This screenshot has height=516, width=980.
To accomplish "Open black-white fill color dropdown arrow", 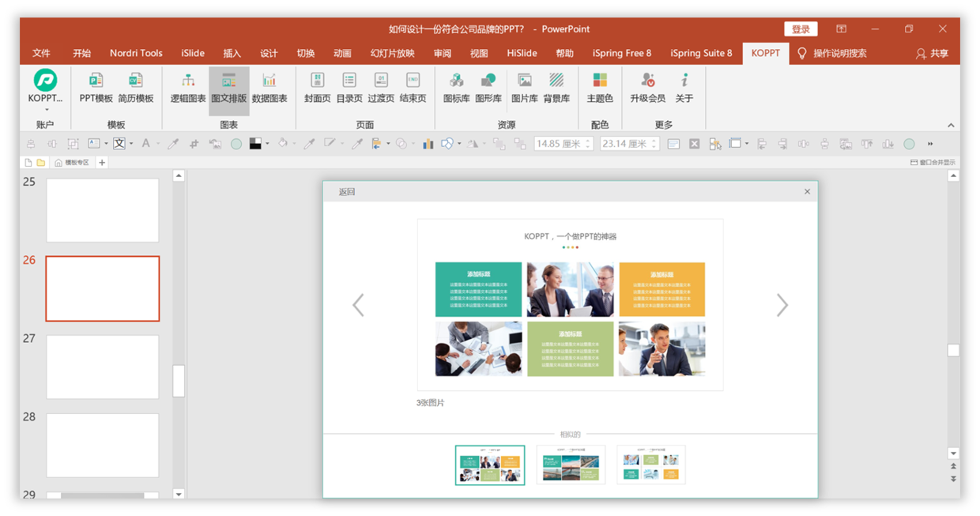I will pyautogui.click(x=267, y=144).
